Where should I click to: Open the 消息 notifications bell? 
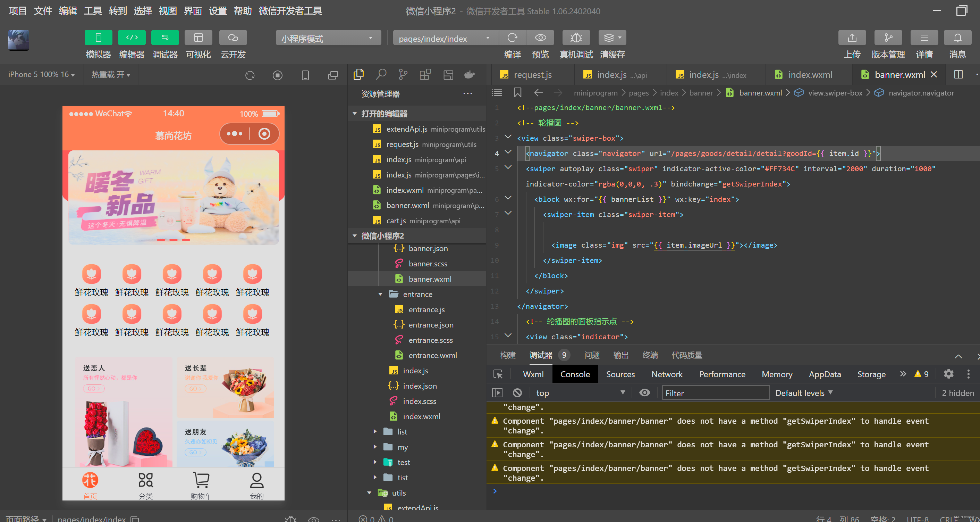(957, 37)
